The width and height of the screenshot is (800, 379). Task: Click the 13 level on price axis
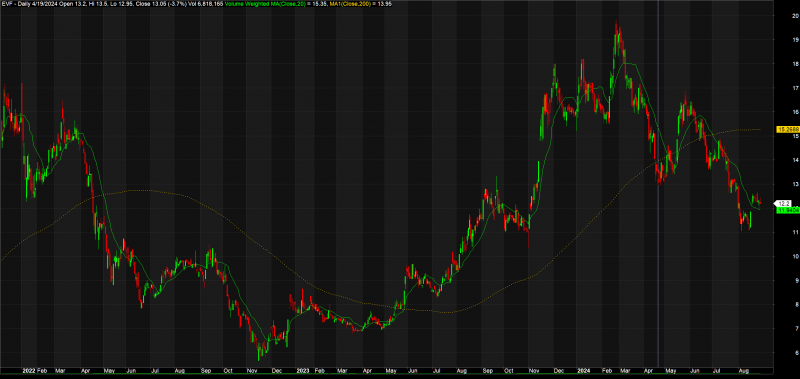(781, 184)
